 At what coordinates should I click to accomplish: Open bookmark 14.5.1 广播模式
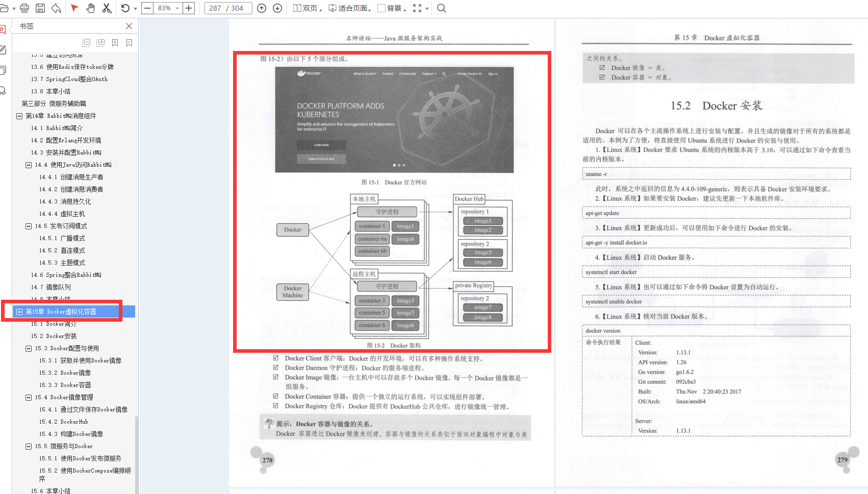click(62, 238)
